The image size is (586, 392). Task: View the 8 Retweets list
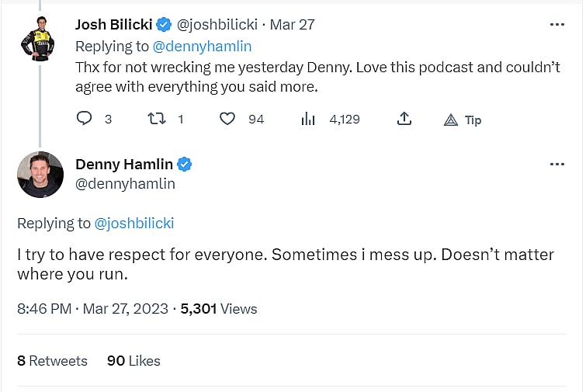pos(52,361)
